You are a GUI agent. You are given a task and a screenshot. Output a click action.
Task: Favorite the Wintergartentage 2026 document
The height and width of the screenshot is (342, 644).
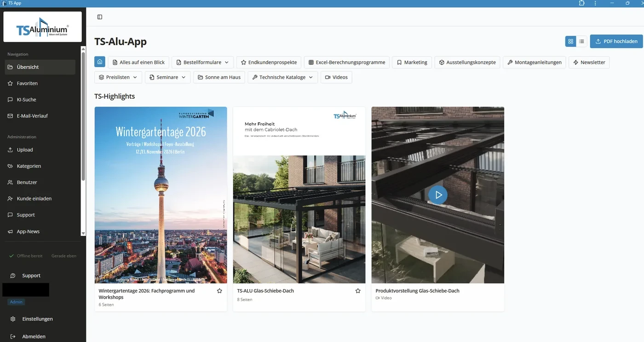click(219, 291)
